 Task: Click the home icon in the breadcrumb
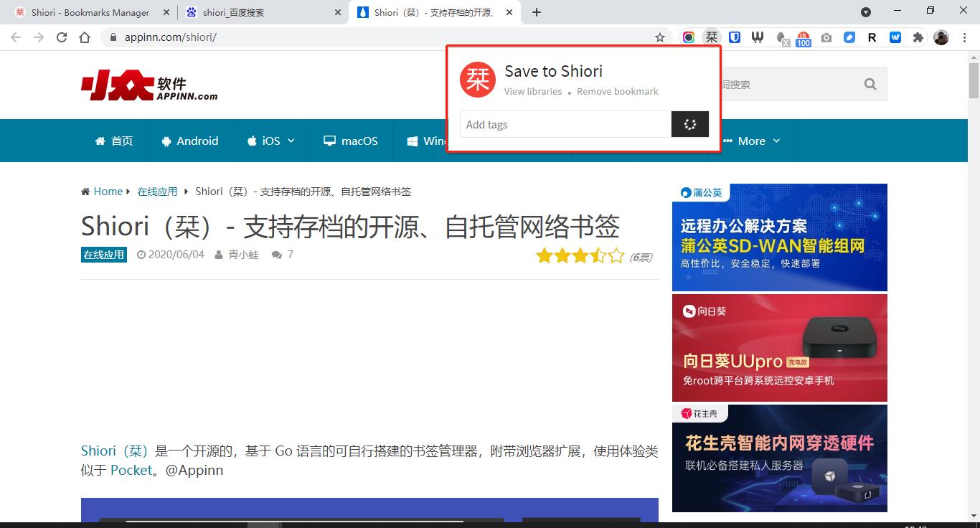pos(85,191)
